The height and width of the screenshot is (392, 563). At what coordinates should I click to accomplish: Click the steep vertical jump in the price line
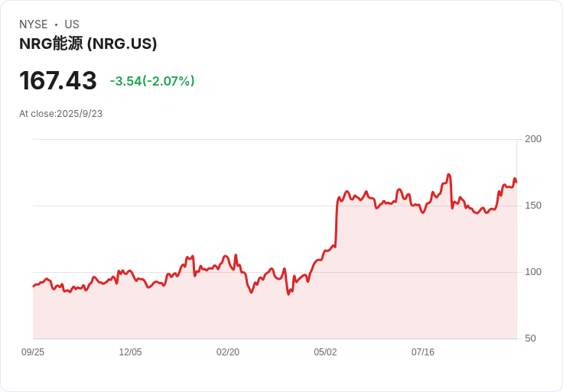pos(337,222)
